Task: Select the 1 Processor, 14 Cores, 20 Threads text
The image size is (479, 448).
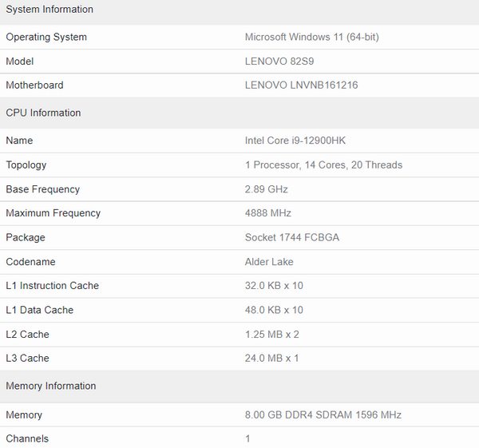Action: pyautogui.click(x=323, y=165)
